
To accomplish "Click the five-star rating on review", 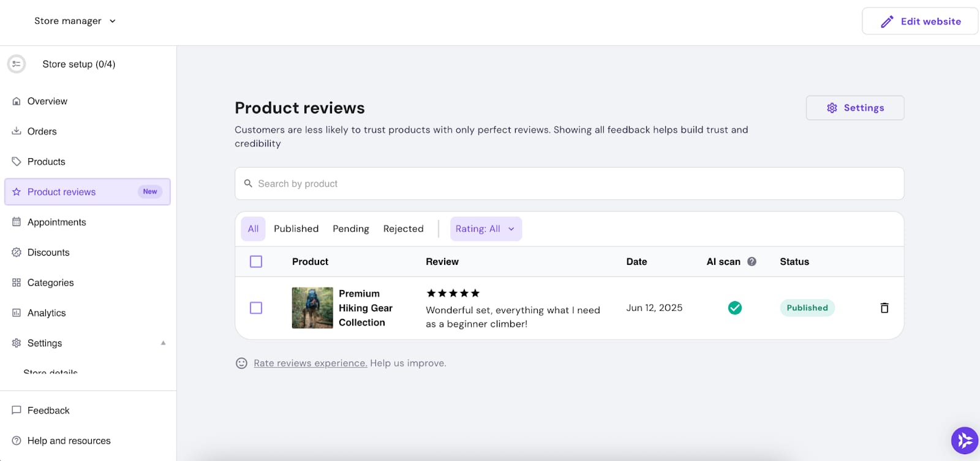I will pos(453,293).
